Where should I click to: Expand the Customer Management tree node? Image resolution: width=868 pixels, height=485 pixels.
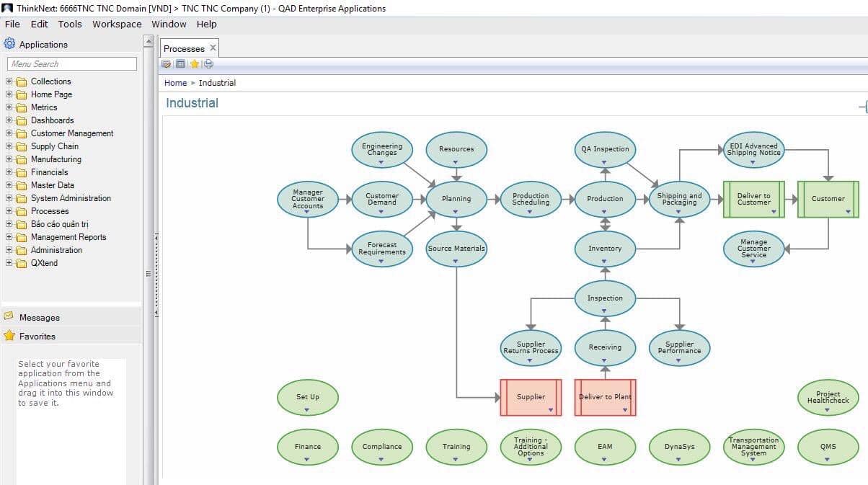click(9, 133)
